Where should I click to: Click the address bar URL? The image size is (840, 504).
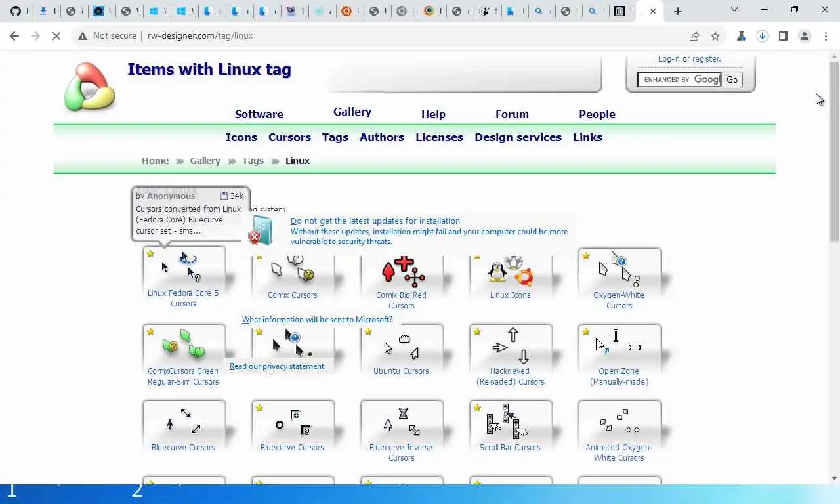200,36
